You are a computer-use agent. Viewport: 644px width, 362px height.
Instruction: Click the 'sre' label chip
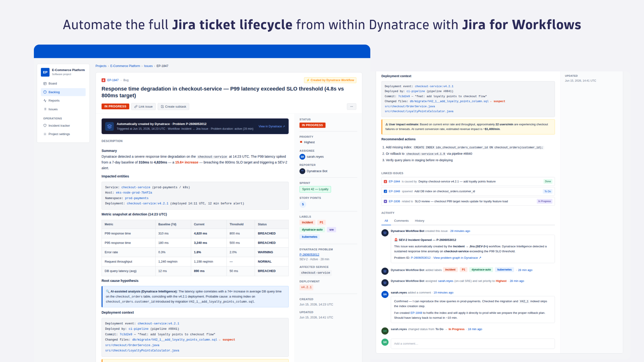pyautogui.click(x=331, y=230)
